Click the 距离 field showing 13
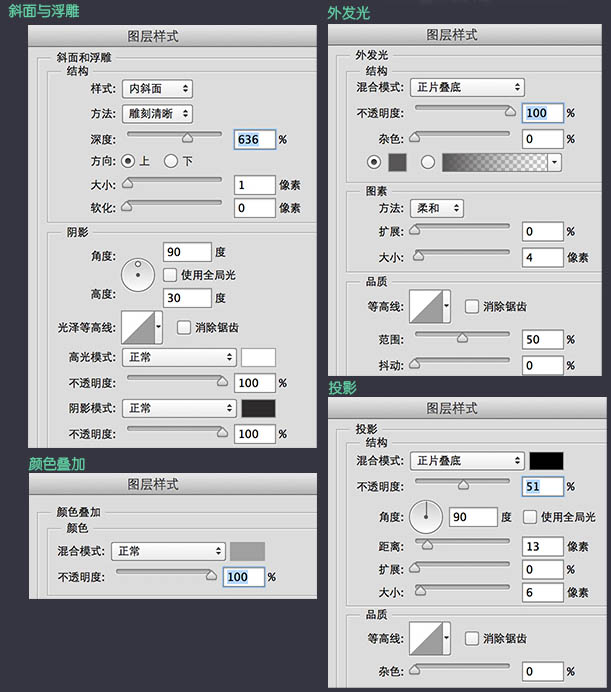Image resolution: width=611 pixels, height=692 pixels. [543, 546]
